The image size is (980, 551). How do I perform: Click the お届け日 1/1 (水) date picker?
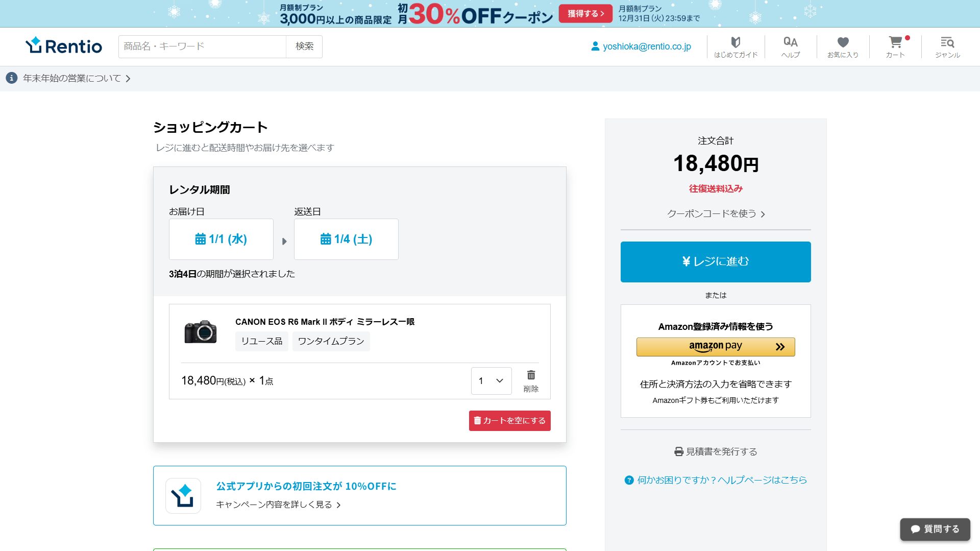(221, 239)
